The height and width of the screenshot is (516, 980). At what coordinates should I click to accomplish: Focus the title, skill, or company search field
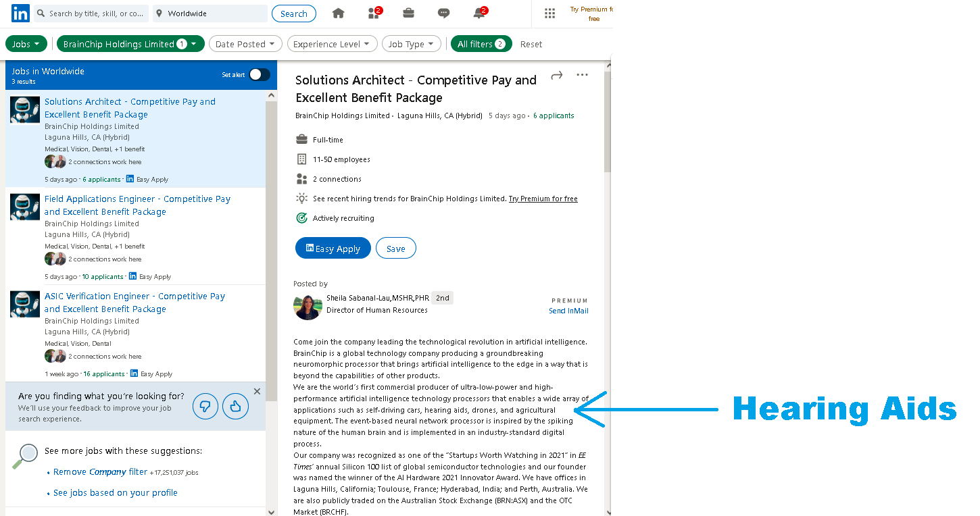[91, 14]
